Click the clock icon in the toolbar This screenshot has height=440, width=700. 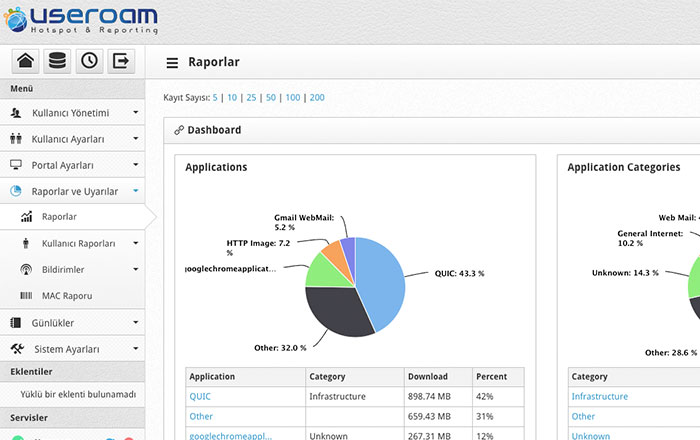point(89,61)
